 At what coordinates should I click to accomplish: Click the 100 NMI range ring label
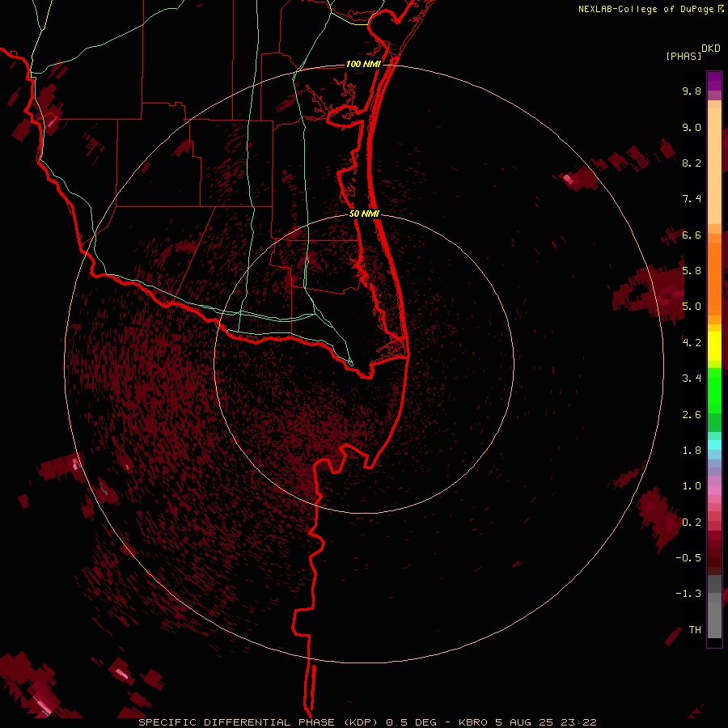[363, 64]
